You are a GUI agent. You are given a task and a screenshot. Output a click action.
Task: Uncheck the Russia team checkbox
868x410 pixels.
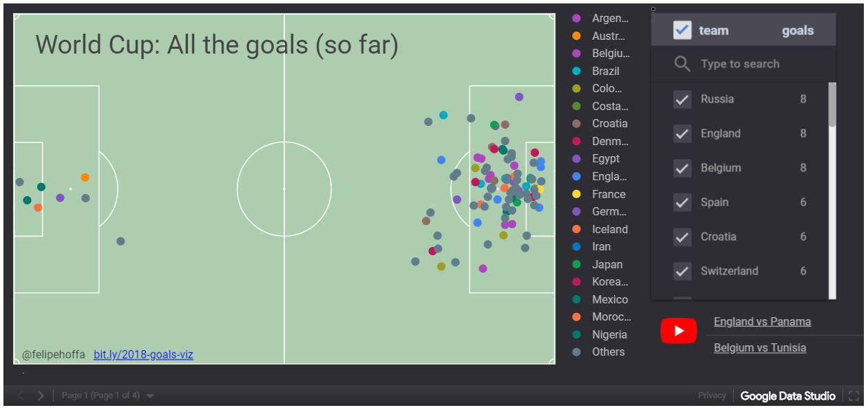[682, 100]
